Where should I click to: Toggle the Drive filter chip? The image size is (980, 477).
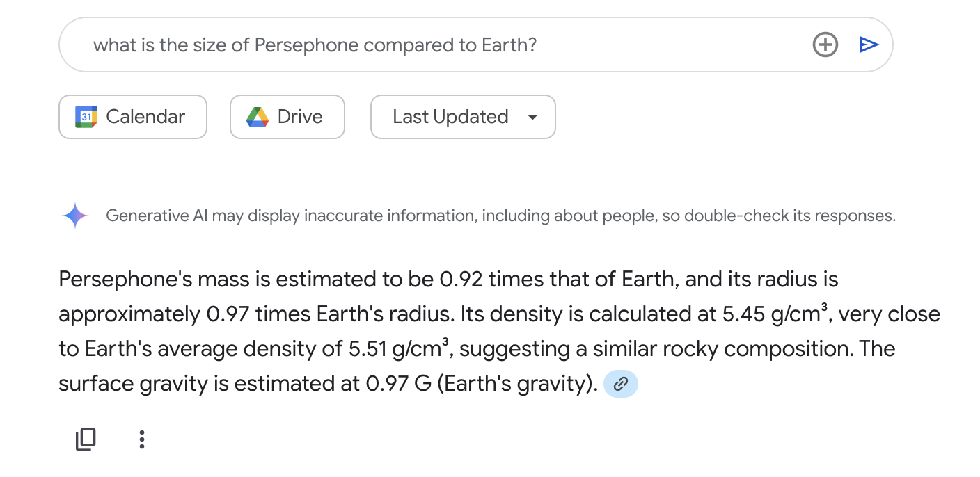point(287,117)
